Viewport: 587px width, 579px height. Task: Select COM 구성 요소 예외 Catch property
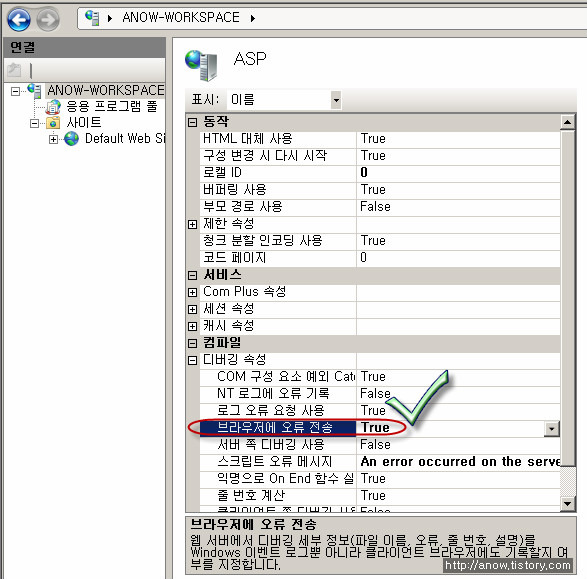(278, 377)
